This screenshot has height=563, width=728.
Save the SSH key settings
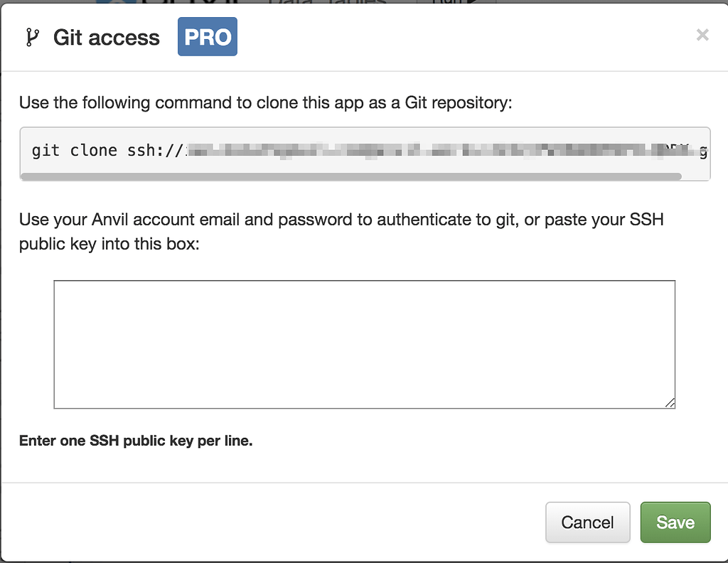[675, 522]
